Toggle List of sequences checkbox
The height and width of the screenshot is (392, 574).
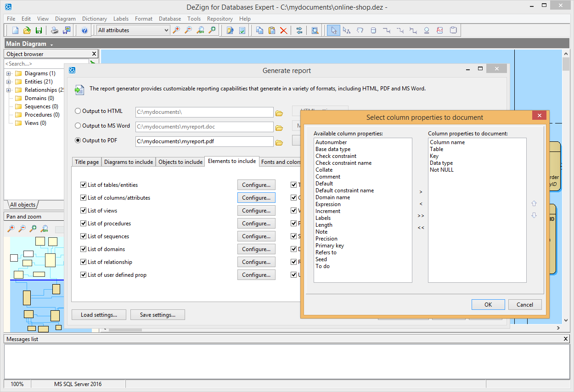click(x=83, y=236)
